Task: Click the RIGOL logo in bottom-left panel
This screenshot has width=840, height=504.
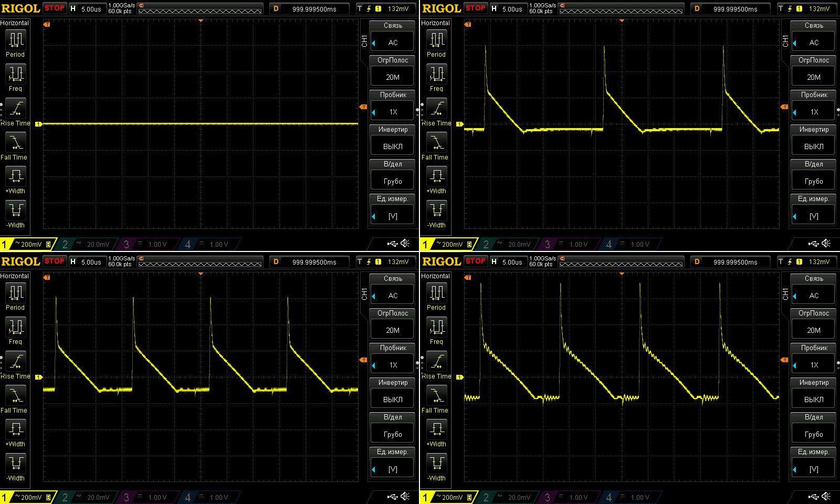Action: (20, 261)
